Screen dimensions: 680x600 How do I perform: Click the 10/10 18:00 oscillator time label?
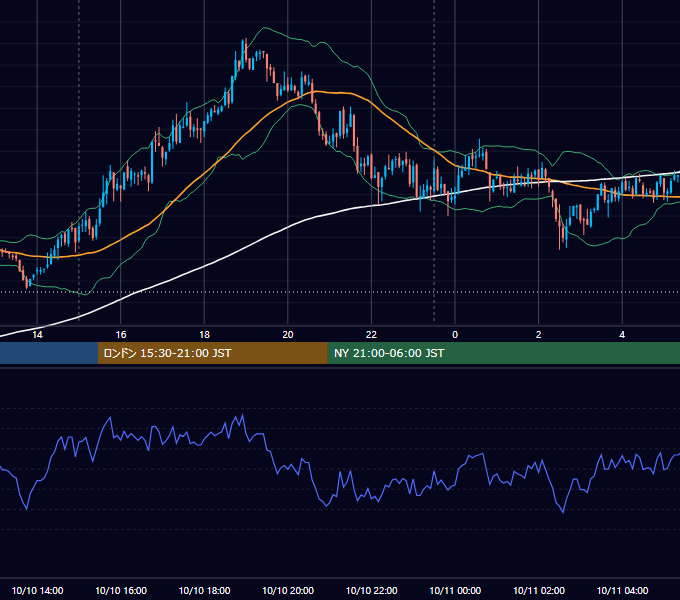204,590
